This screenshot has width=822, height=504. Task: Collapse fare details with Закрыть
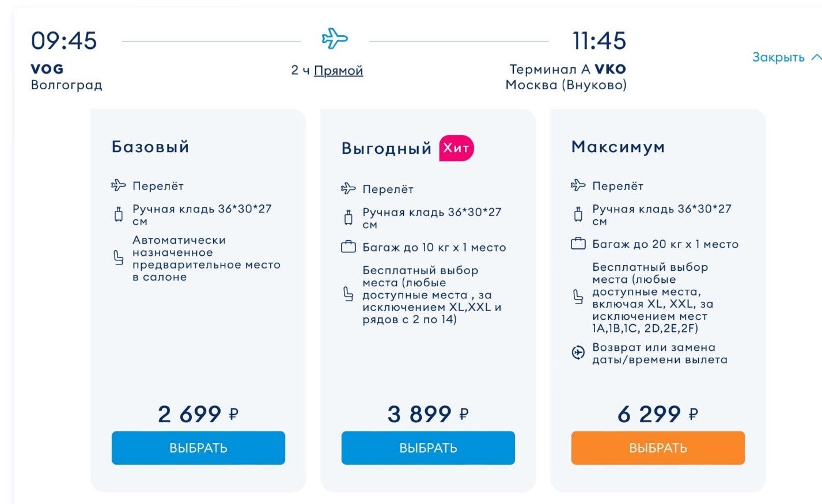778,57
